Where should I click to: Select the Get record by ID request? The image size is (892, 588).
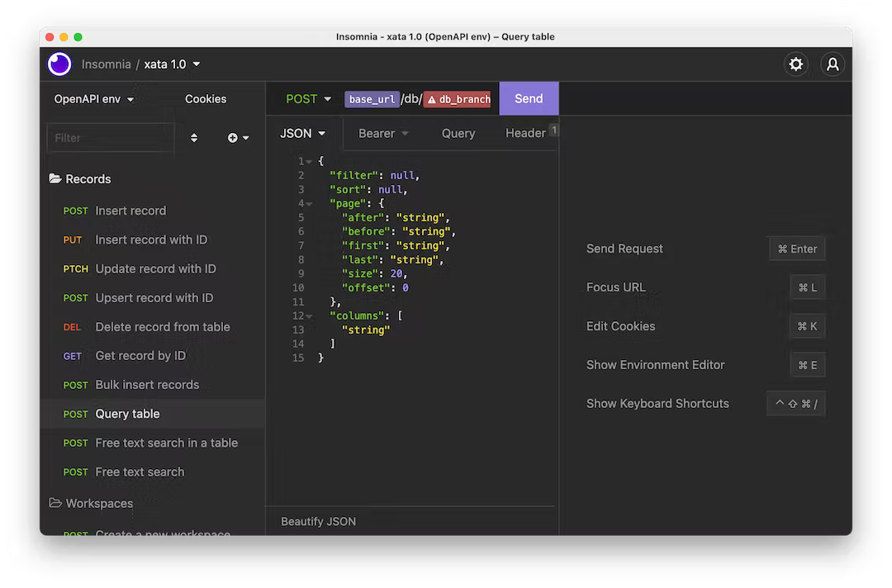point(153,355)
